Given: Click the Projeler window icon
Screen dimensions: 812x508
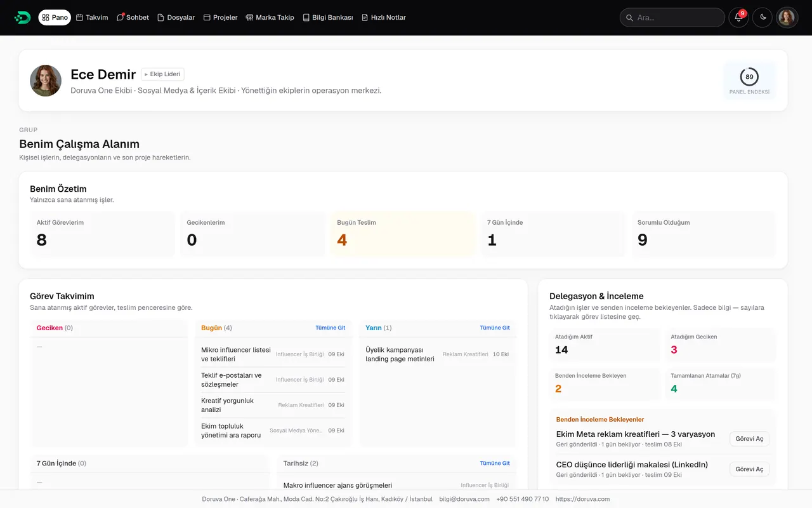Looking at the screenshot, I should [207, 18].
